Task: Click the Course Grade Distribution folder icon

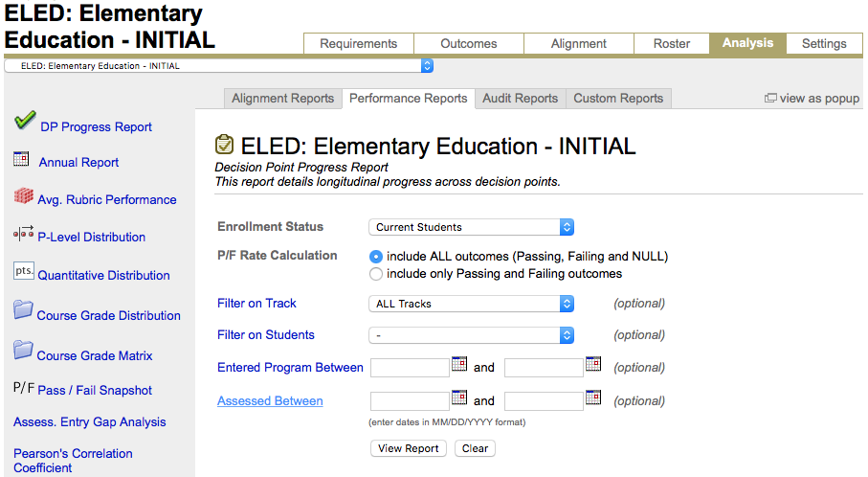Action: click(x=23, y=311)
